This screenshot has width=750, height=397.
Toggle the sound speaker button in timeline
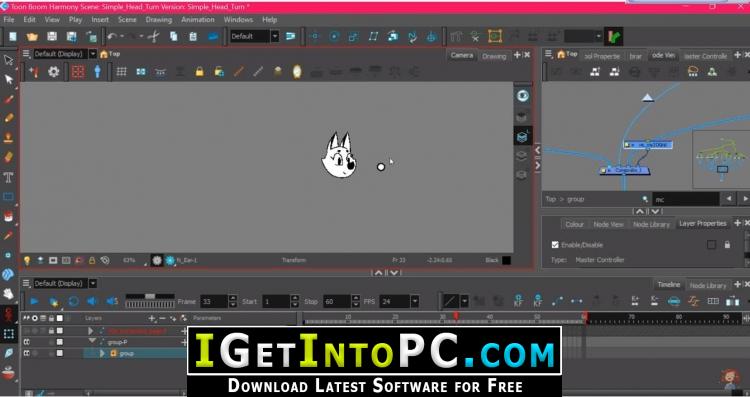pyautogui.click(x=92, y=301)
